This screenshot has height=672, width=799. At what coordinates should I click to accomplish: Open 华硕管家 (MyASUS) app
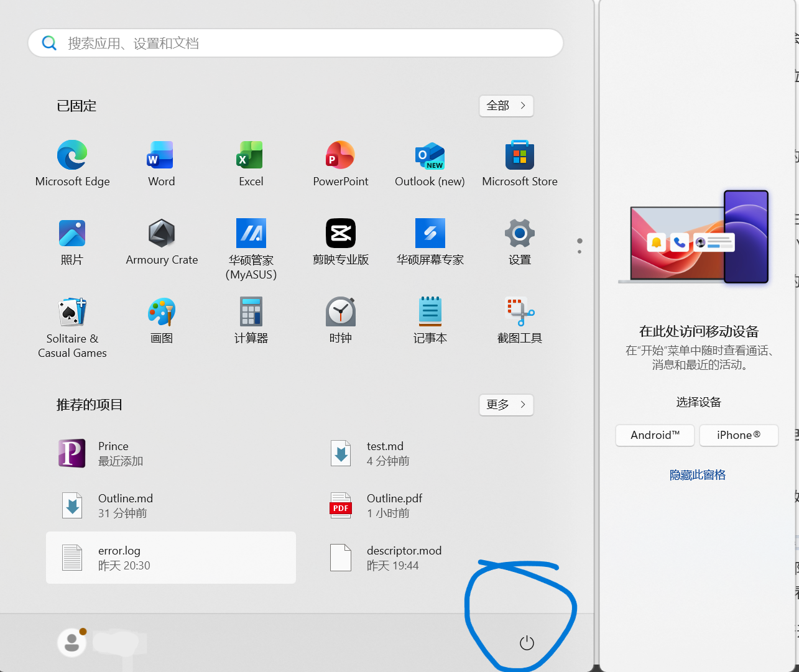tap(251, 249)
